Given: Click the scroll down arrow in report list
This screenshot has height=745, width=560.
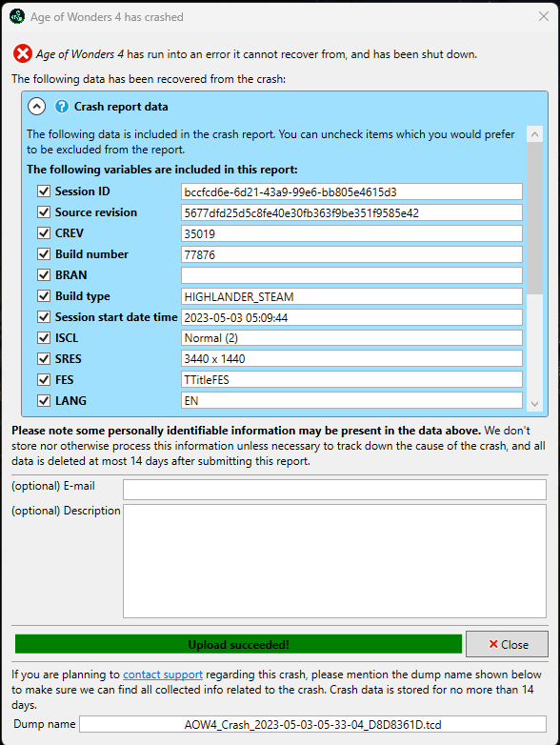Looking at the screenshot, I should [x=534, y=404].
